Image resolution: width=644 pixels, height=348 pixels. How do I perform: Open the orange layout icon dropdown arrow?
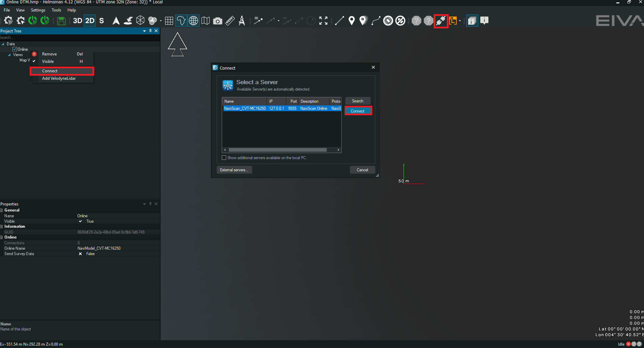460,21
